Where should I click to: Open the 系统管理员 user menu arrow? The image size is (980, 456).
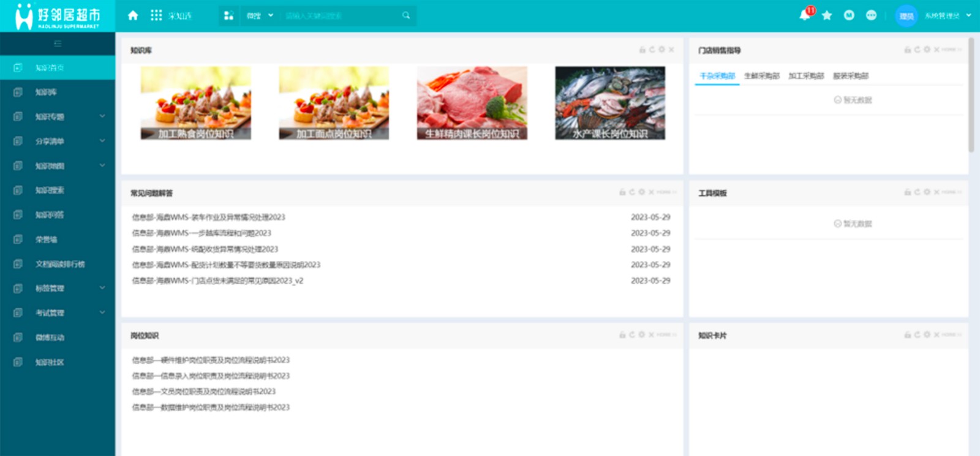(x=968, y=15)
